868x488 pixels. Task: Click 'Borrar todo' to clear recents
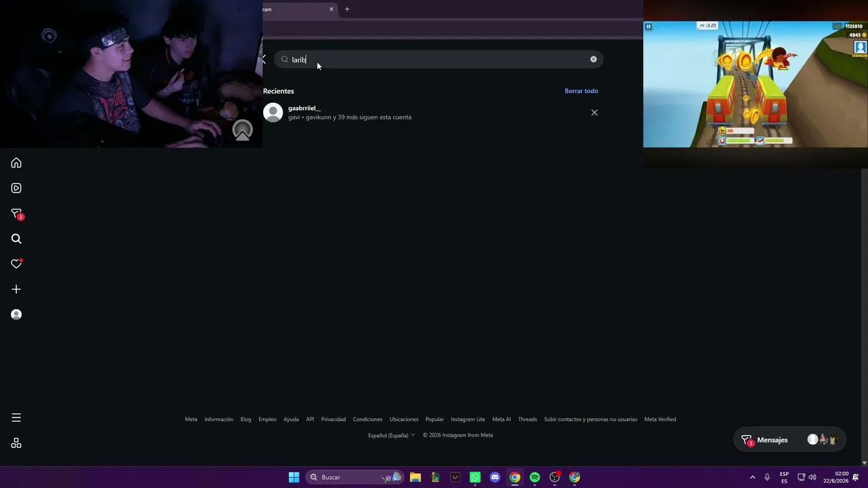point(581,91)
